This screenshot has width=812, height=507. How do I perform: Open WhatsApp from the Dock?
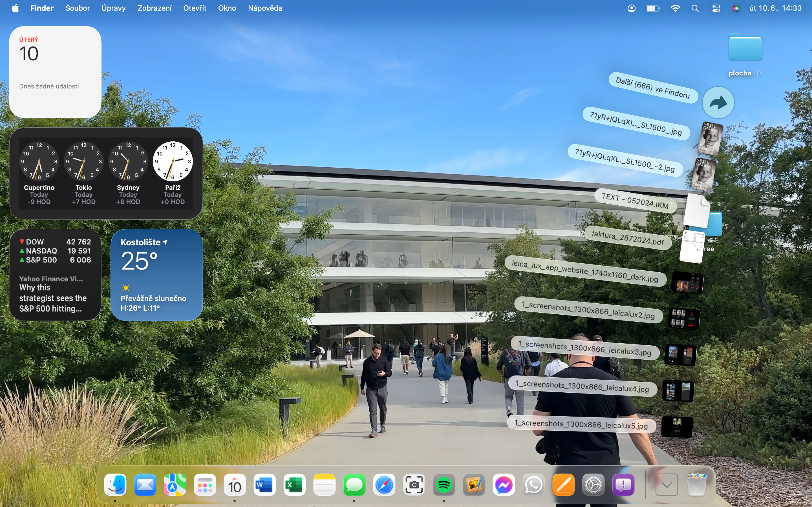[x=533, y=485]
